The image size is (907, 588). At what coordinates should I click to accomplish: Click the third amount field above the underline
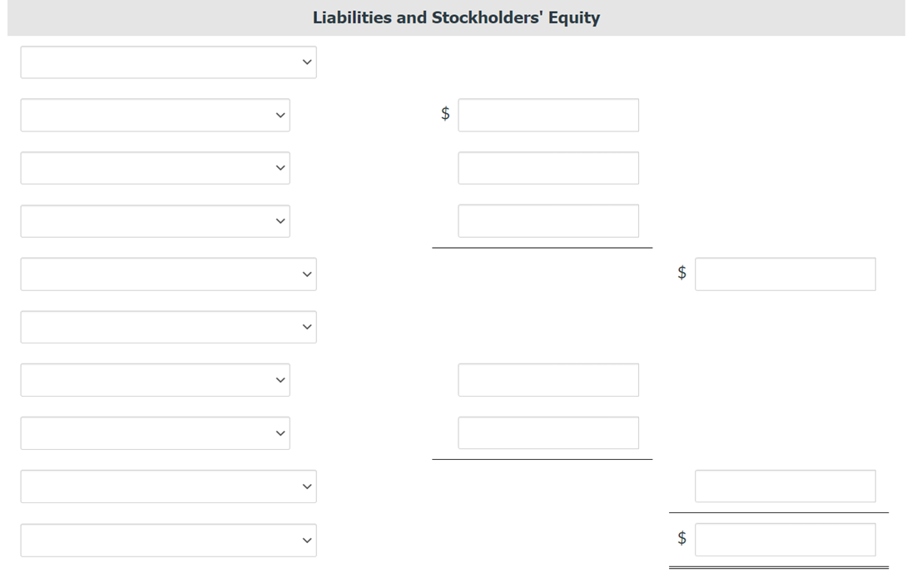pyautogui.click(x=548, y=220)
